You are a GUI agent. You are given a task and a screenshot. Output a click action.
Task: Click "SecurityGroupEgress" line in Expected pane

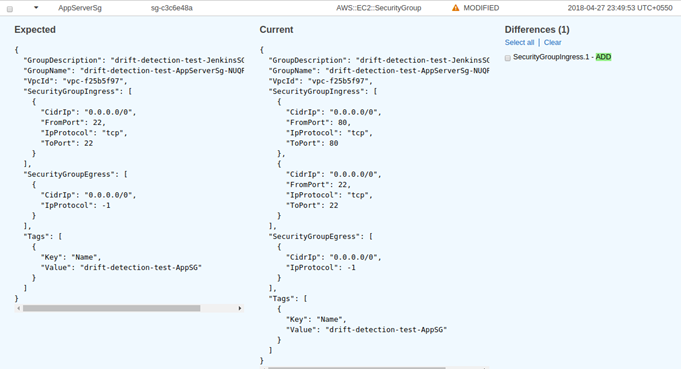pyautogui.click(x=76, y=174)
